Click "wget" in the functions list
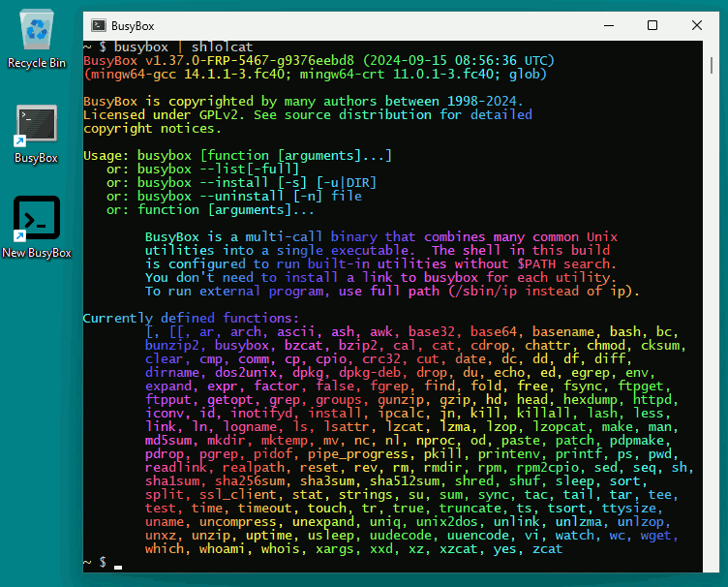 (655, 535)
